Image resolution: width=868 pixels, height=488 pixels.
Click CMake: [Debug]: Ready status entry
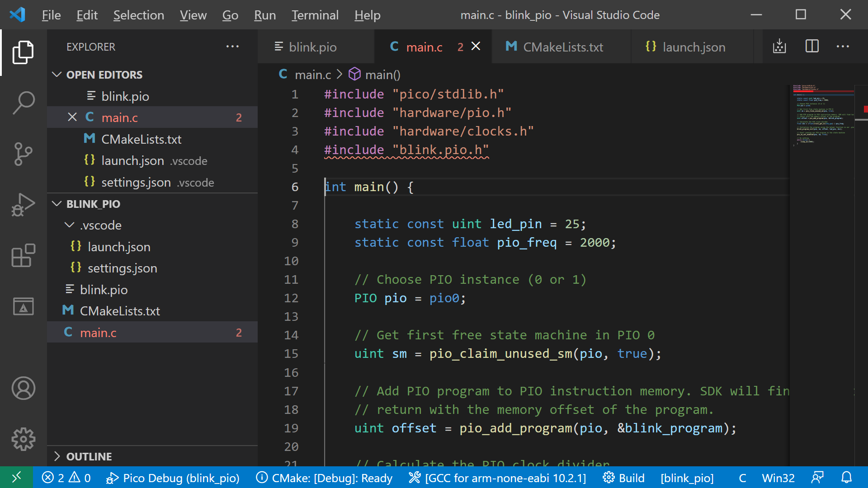coord(324,478)
